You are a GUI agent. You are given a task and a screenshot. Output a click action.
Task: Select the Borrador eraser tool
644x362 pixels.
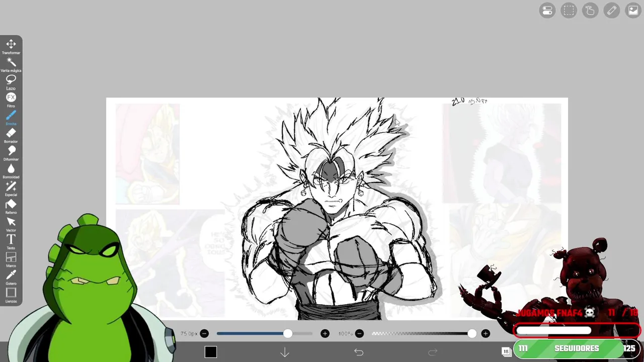(11, 135)
